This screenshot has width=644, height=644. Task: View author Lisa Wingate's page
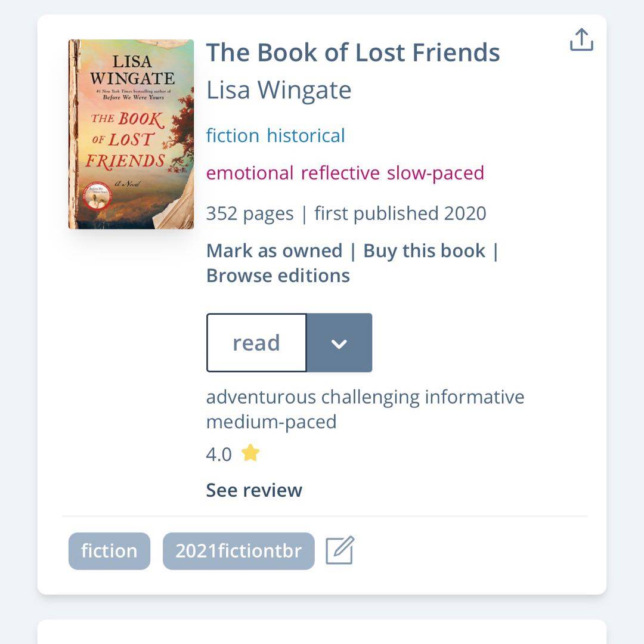[278, 90]
